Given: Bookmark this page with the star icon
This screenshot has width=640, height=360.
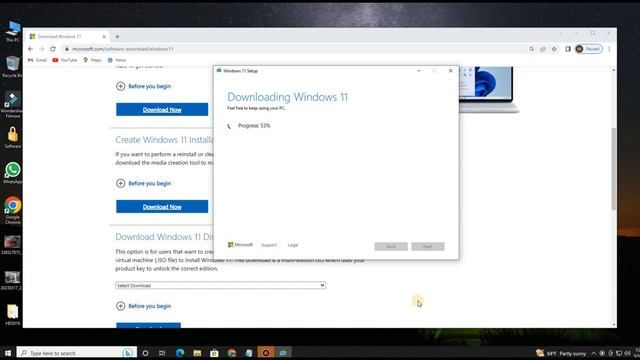Looking at the screenshot, I should 554,49.
